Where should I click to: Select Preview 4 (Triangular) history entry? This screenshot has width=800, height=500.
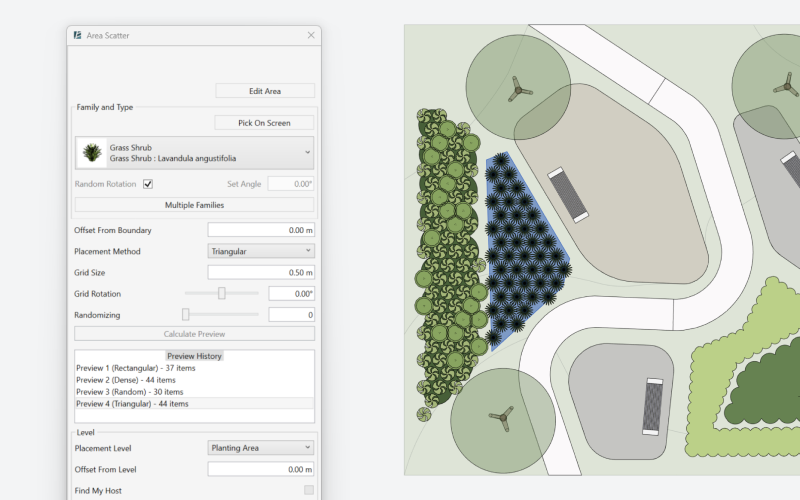[132, 404]
